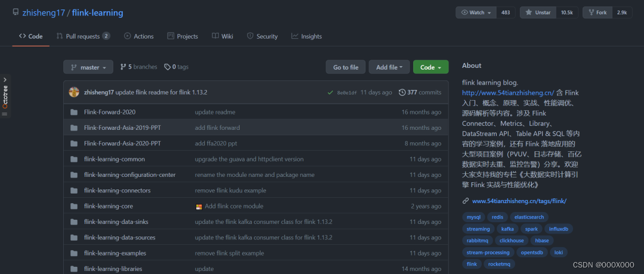This screenshot has height=274, width=644.
Task: Open the flink-learning-libraries folder
Action: tap(113, 269)
